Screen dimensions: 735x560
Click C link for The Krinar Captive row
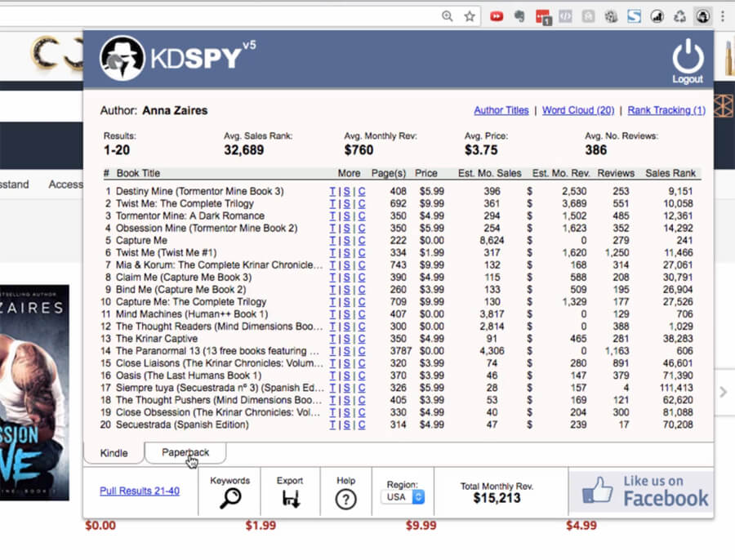click(x=362, y=338)
